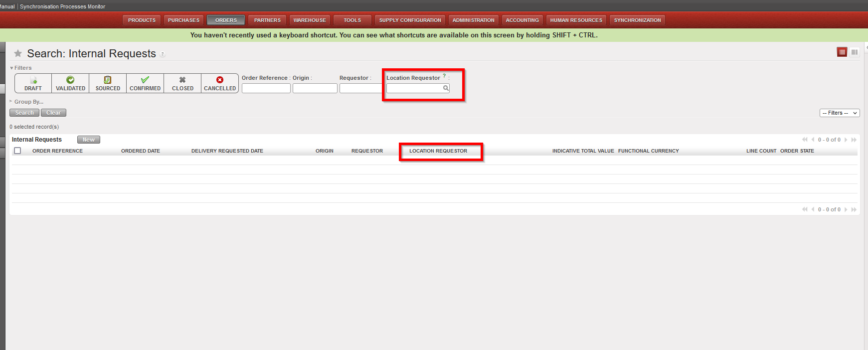Go to next page arrow above the table
Viewport: 868px width, 350px height.
click(846, 140)
